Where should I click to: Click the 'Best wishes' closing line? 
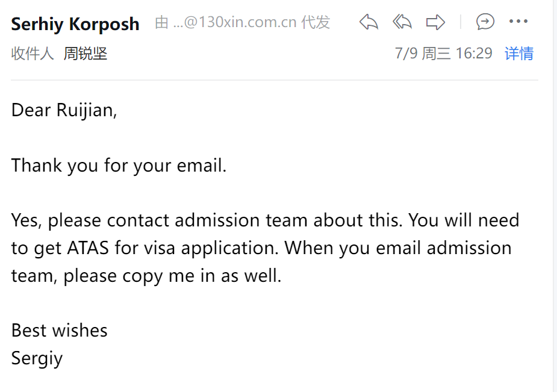(59, 330)
